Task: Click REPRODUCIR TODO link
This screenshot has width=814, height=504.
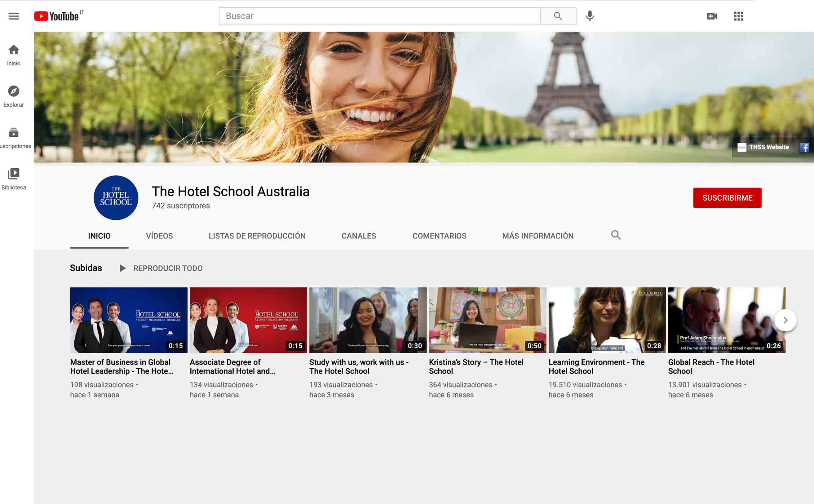Action: click(168, 268)
